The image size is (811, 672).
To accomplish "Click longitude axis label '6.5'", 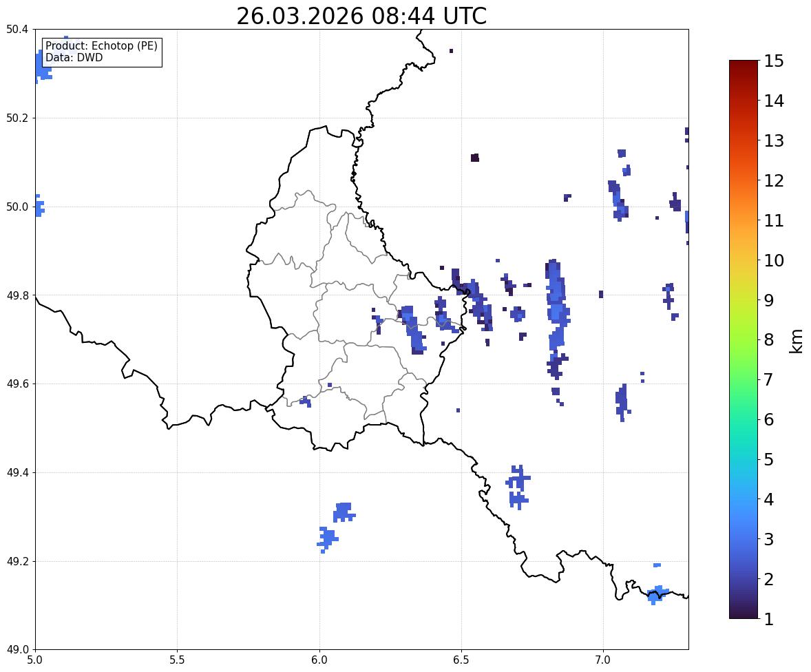I will pos(461,660).
